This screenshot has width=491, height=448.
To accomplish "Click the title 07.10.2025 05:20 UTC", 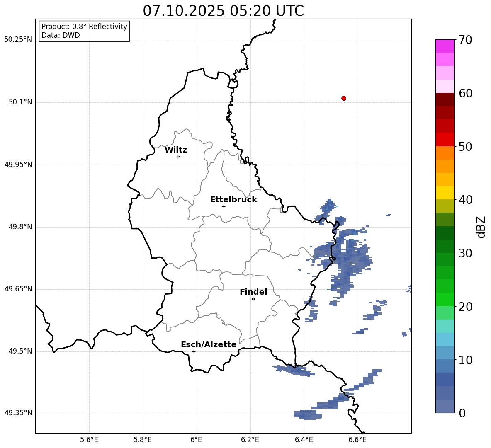I will (x=223, y=11).
